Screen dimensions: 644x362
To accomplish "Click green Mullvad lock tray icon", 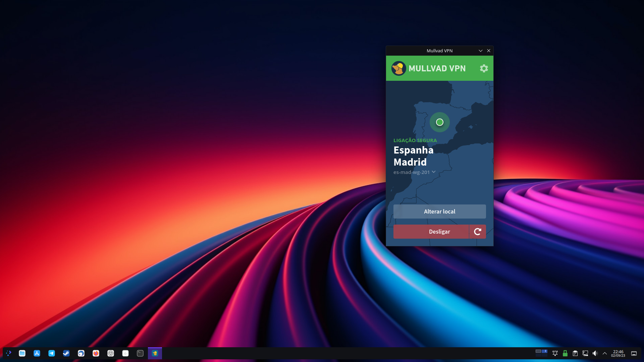I will point(565,353).
